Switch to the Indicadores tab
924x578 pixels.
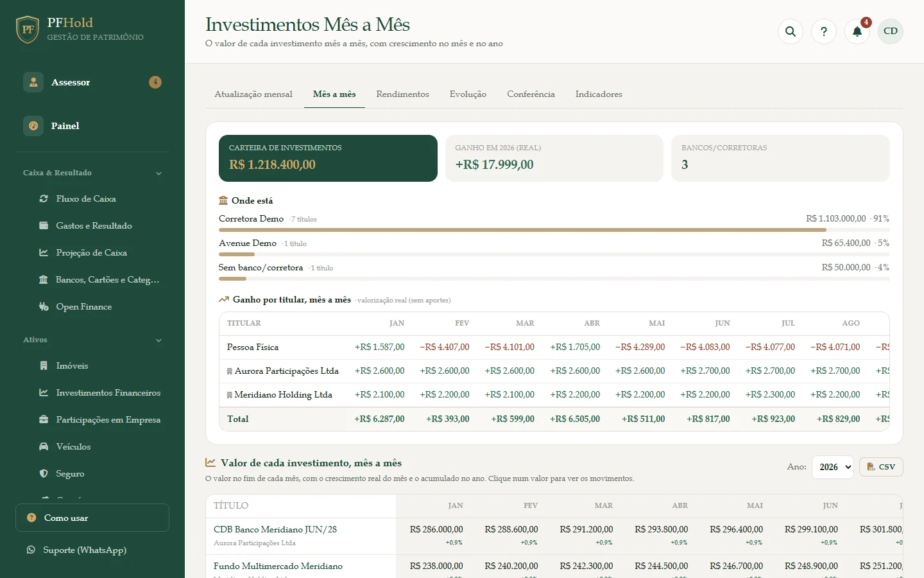599,94
